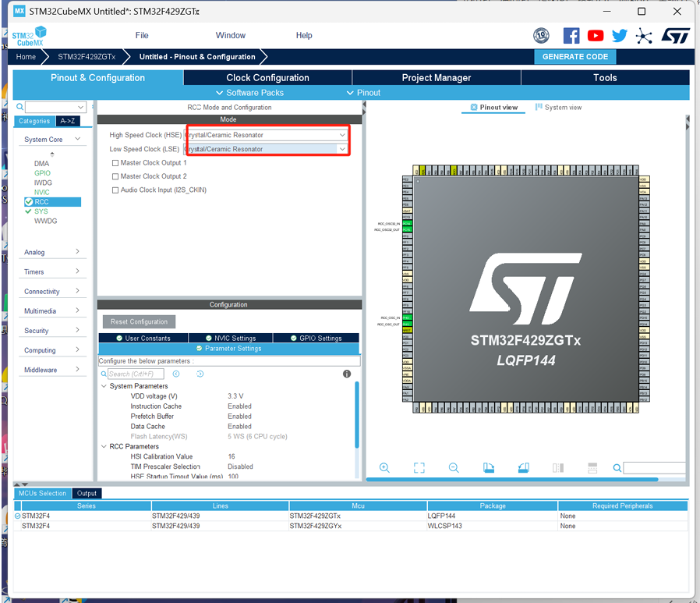Expand the Analog category
The image size is (700, 603).
click(x=78, y=251)
